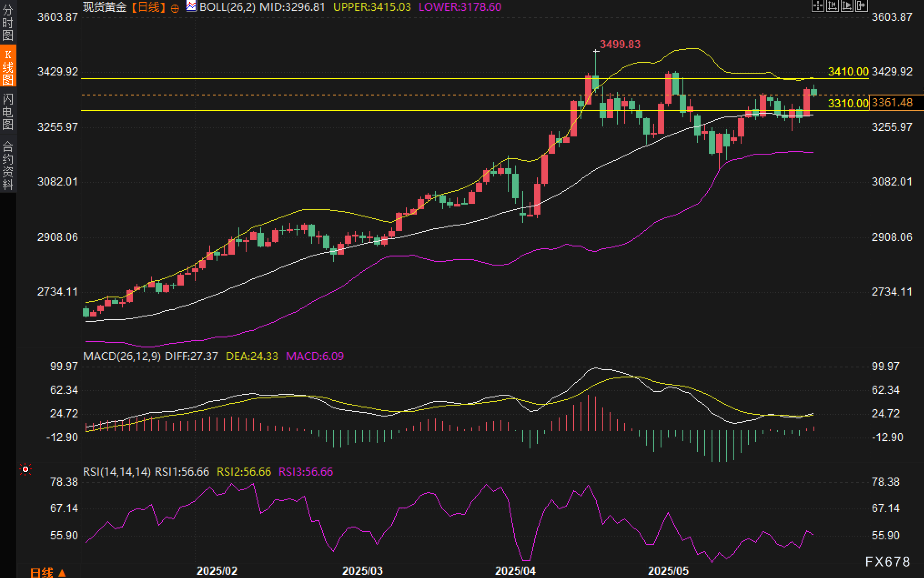Click the 2025/04 date marker on time axis

point(515,571)
